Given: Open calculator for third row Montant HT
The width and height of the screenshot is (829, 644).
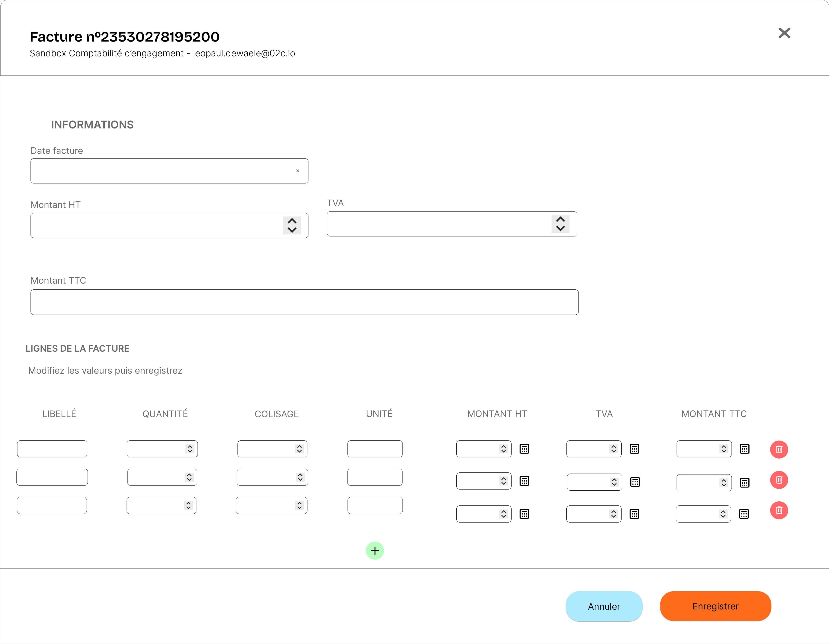Looking at the screenshot, I should [524, 514].
